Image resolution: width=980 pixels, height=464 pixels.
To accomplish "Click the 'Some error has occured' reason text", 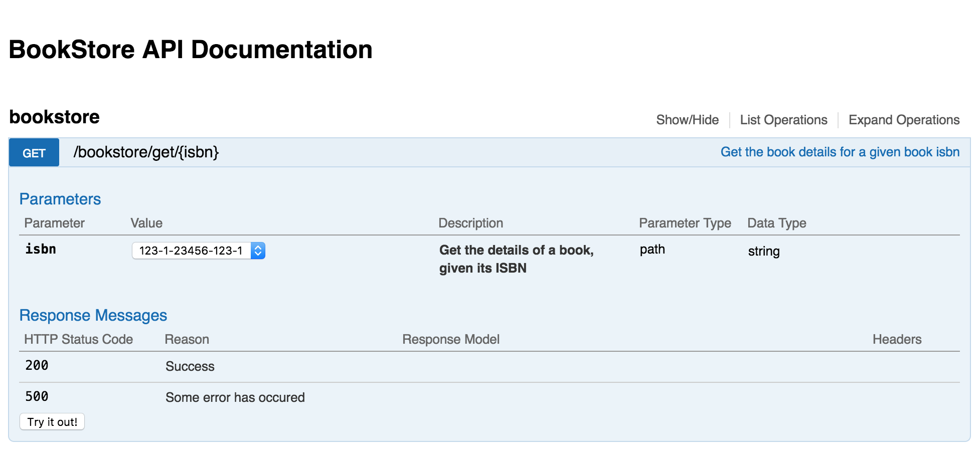I will point(235,397).
